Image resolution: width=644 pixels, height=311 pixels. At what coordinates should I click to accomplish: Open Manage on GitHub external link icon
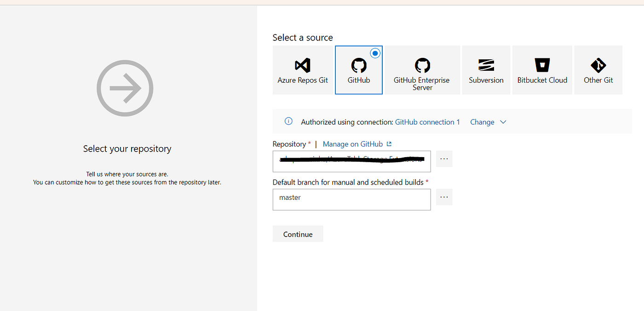click(390, 143)
